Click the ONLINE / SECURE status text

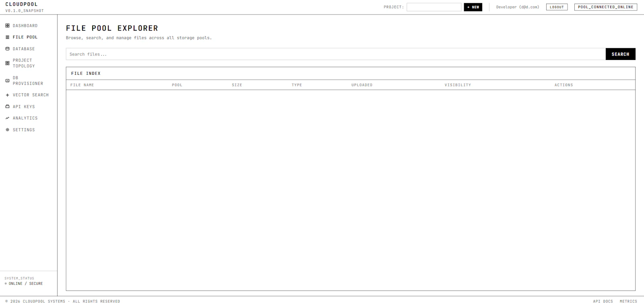26,284
